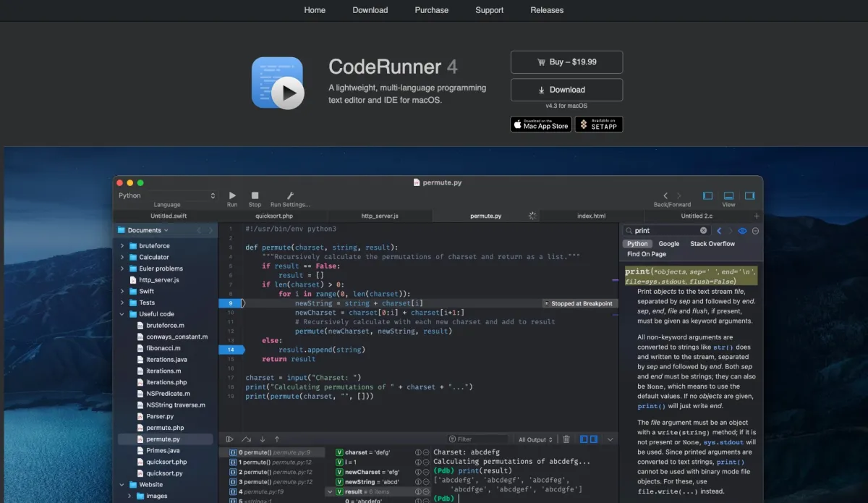Click the trash icon to clear console

(x=566, y=439)
